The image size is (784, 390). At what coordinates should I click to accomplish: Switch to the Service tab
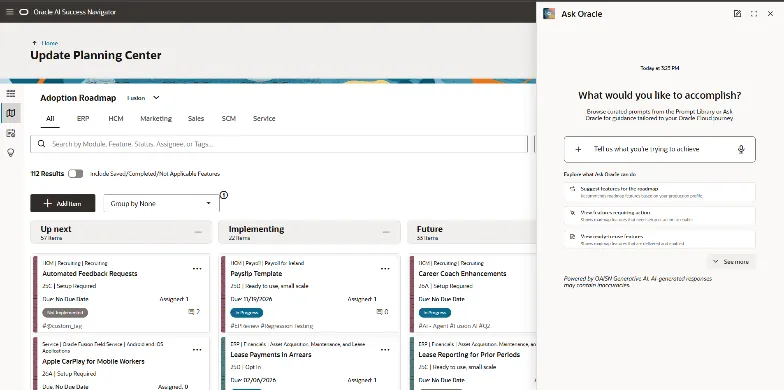pos(264,118)
